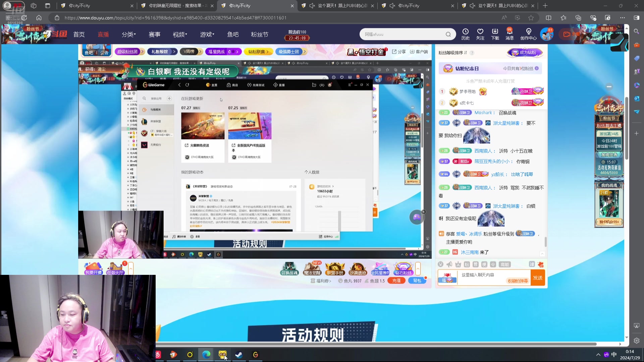Click the megaphone broadcast icon in chat toolbar
The image size is (644, 362).
[x=449, y=264]
